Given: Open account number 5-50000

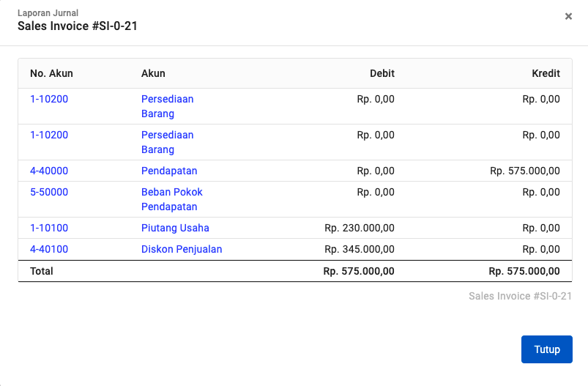Looking at the screenshot, I should (49, 192).
